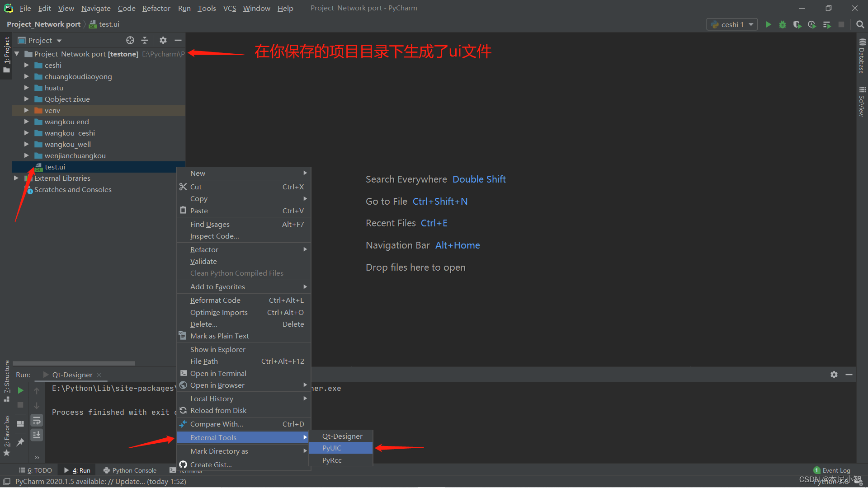Image resolution: width=868 pixels, height=488 pixels.
Task: Open the ceshi 1 run configuration dropdown
Action: 732,24
